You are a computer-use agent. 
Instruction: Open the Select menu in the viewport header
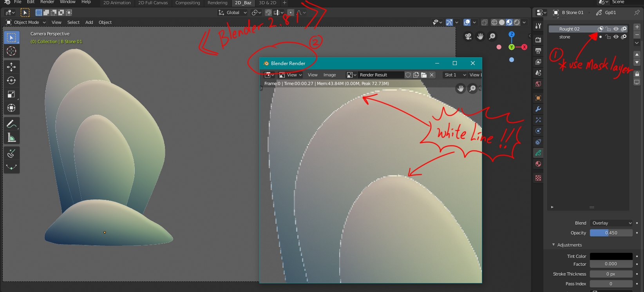[x=73, y=22]
